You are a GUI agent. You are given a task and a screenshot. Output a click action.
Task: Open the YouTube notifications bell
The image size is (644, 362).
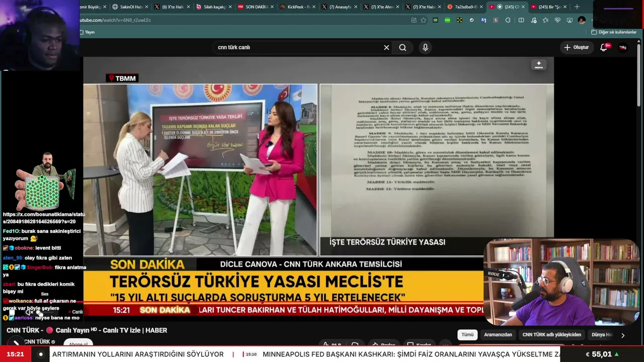(604, 47)
